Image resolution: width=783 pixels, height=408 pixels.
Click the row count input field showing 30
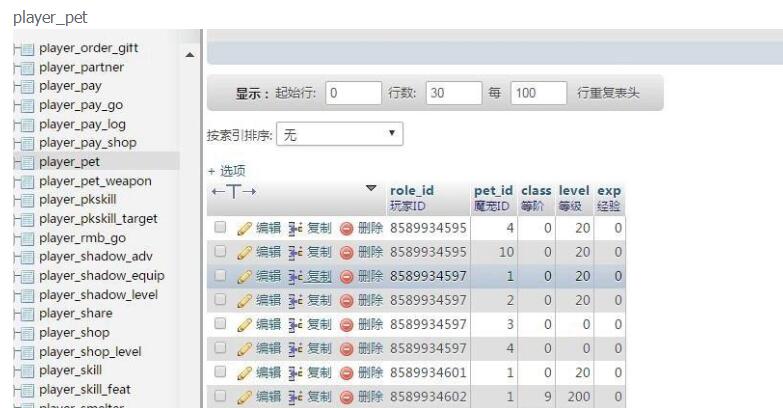(453, 93)
